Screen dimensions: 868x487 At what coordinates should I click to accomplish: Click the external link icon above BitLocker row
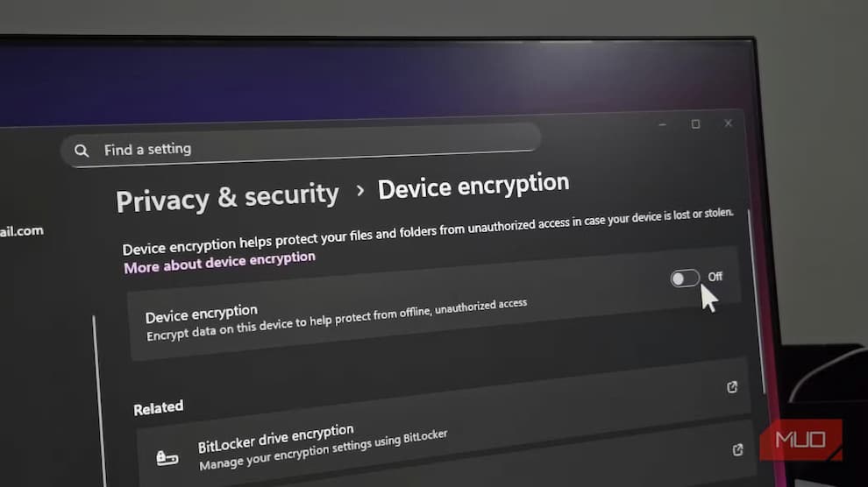[x=732, y=387]
